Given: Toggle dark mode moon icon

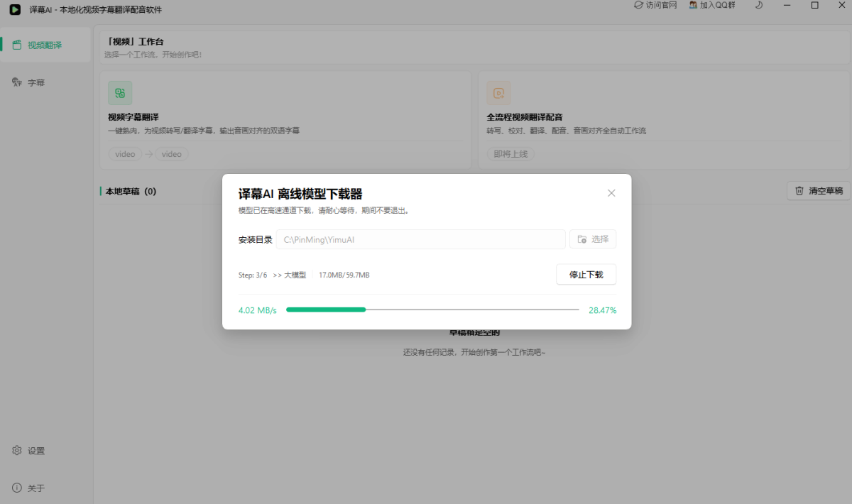Looking at the screenshot, I should point(759,5).
